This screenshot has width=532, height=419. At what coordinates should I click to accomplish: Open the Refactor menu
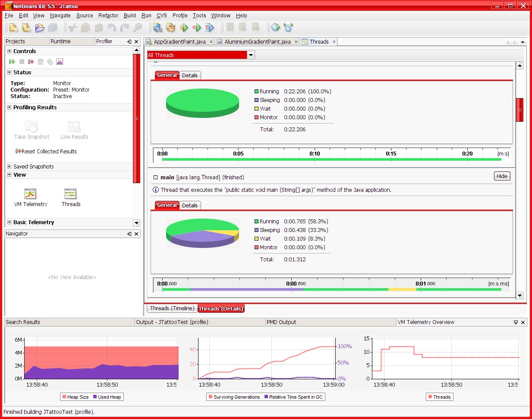[108, 16]
